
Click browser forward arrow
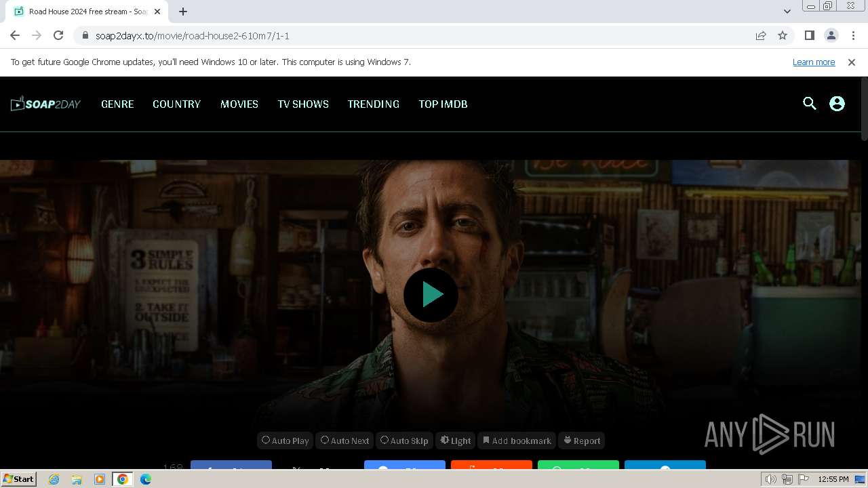37,35
